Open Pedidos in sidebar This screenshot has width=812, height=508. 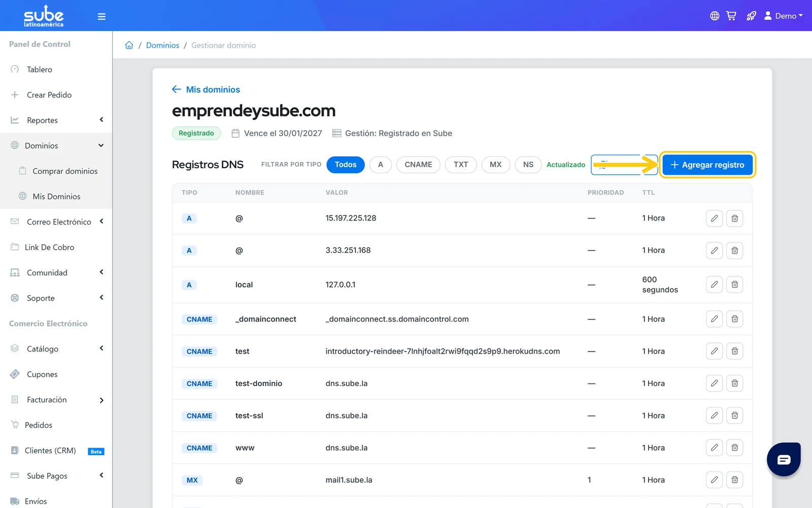[56, 425]
